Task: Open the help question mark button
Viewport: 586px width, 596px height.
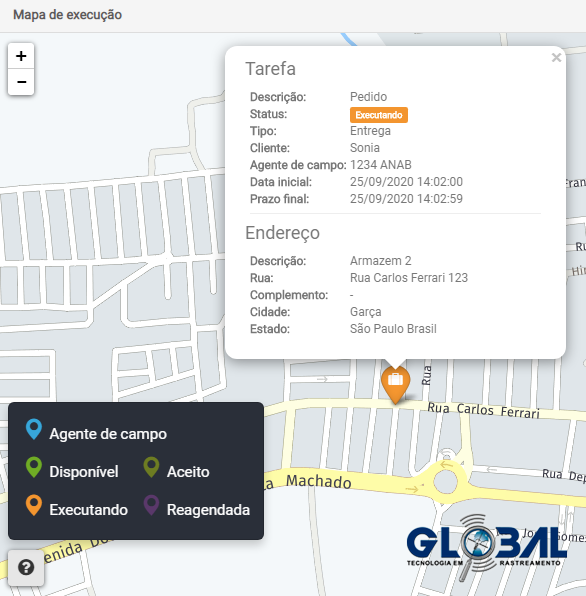Action: click(26, 567)
